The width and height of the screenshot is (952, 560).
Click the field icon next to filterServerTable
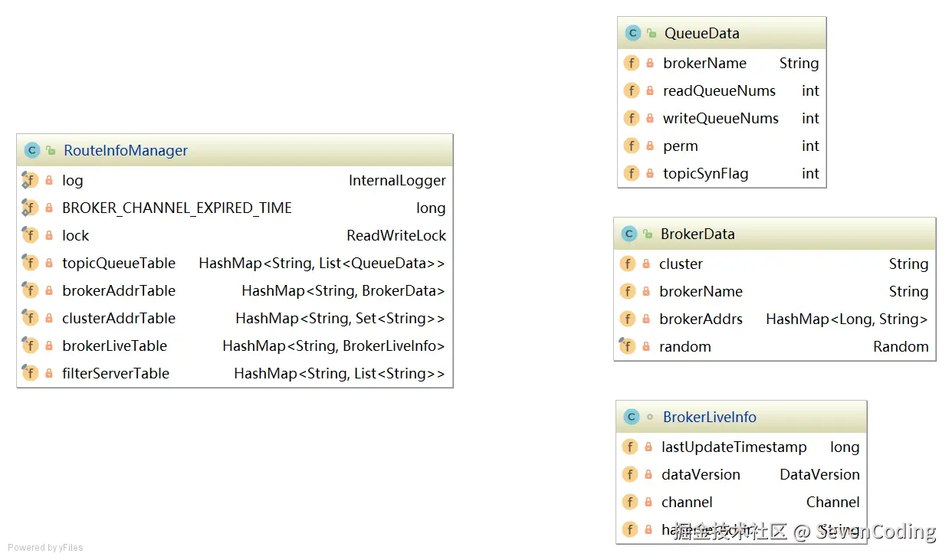click(x=30, y=373)
